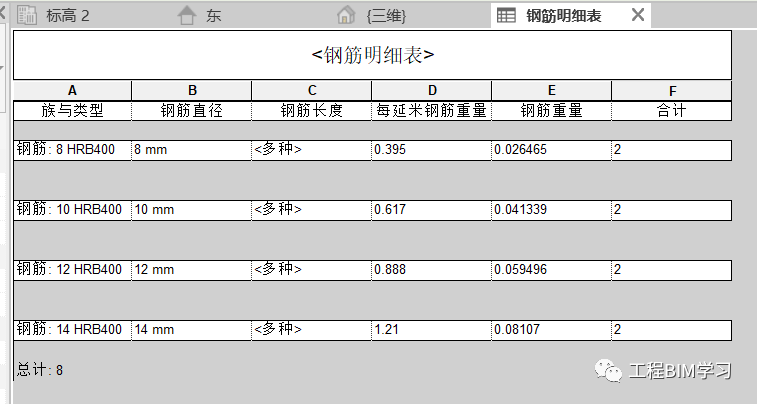Select column B header
The image size is (757, 404).
click(192, 91)
